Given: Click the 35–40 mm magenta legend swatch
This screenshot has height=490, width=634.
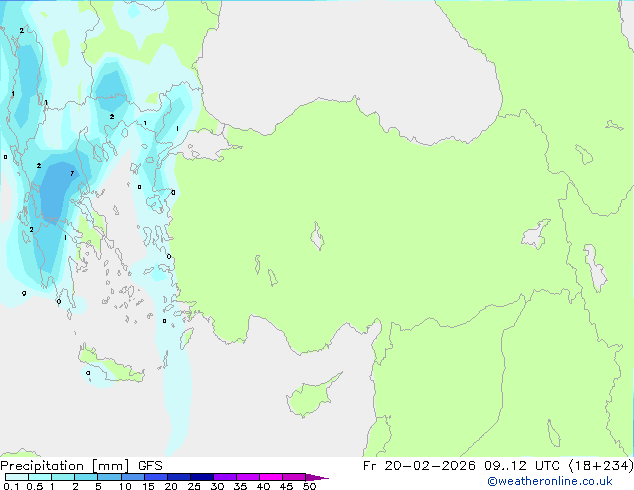Looking at the screenshot, I should click(247, 477).
